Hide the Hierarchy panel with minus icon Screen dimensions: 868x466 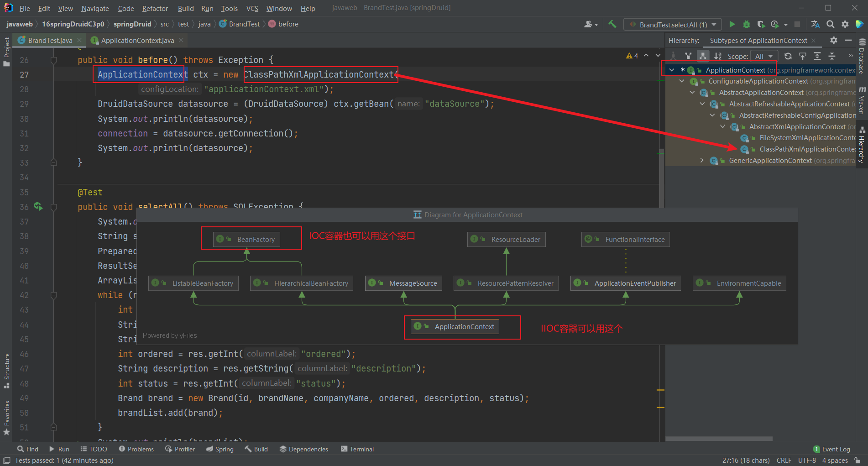[x=848, y=40]
